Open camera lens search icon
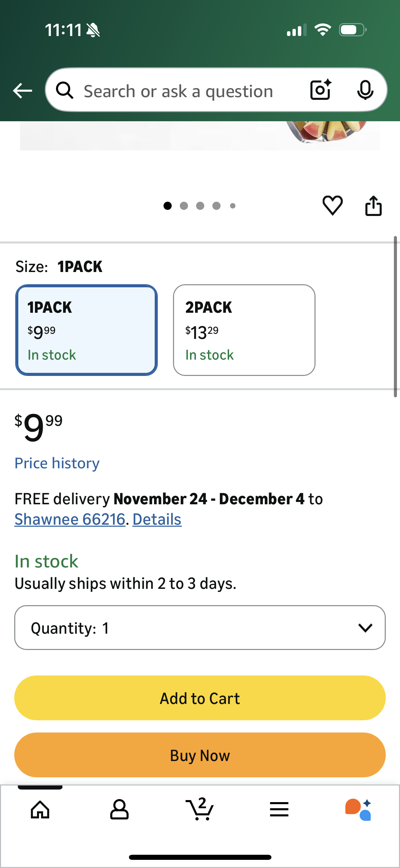The image size is (400, 868). click(x=320, y=90)
